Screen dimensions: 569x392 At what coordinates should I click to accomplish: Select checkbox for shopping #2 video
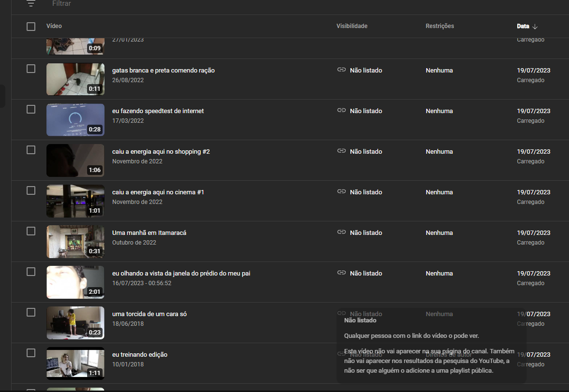coord(31,150)
